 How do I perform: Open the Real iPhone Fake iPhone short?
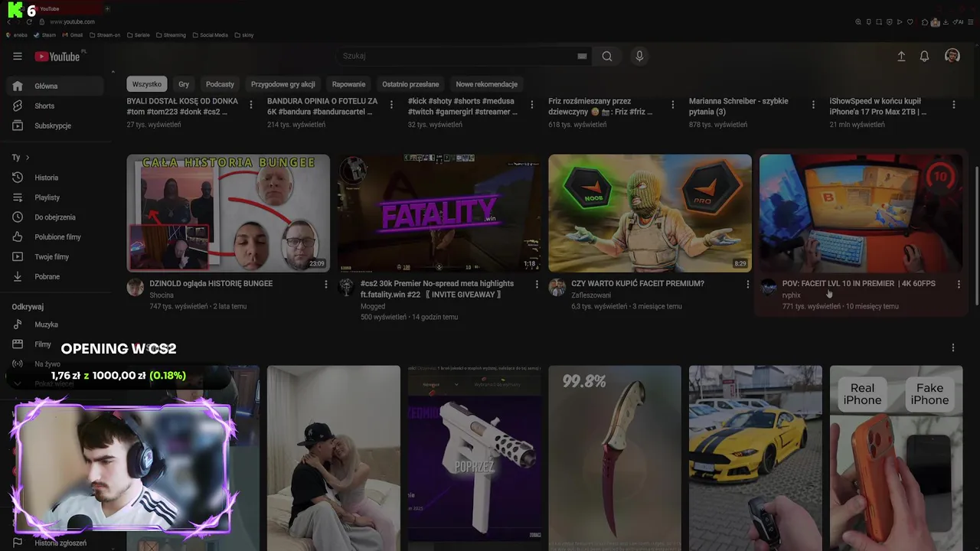[896, 458]
